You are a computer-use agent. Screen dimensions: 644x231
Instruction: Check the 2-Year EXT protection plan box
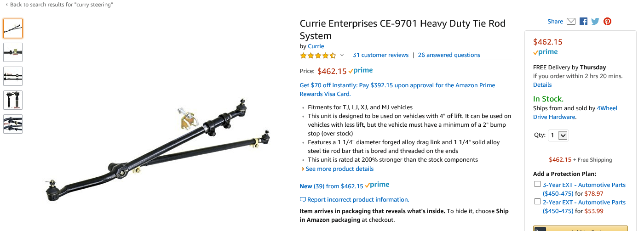537,202
